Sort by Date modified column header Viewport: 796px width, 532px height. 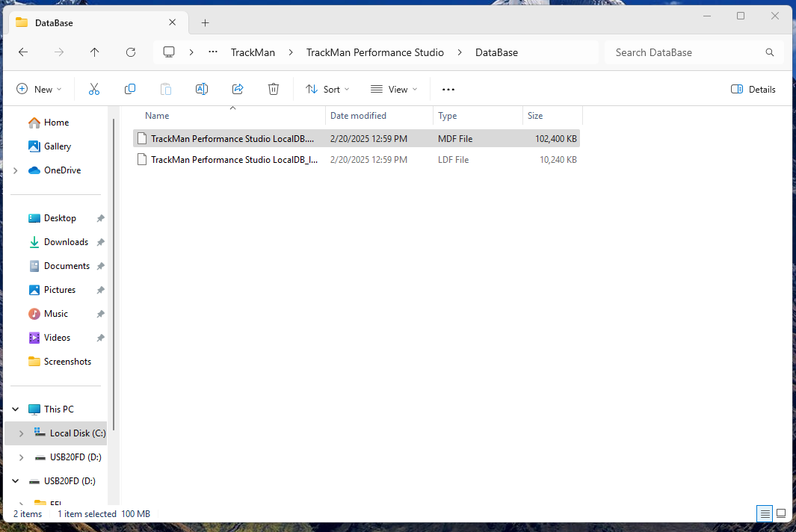point(379,116)
